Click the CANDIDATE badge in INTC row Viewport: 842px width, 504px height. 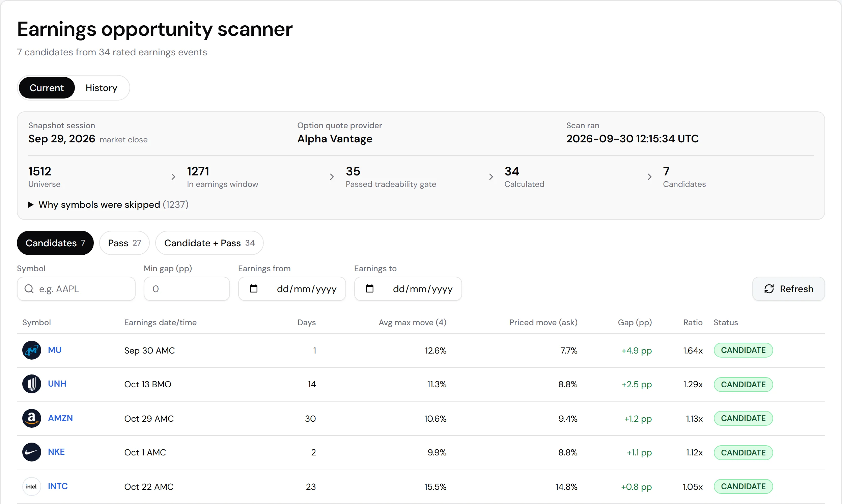(x=743, y=487)
